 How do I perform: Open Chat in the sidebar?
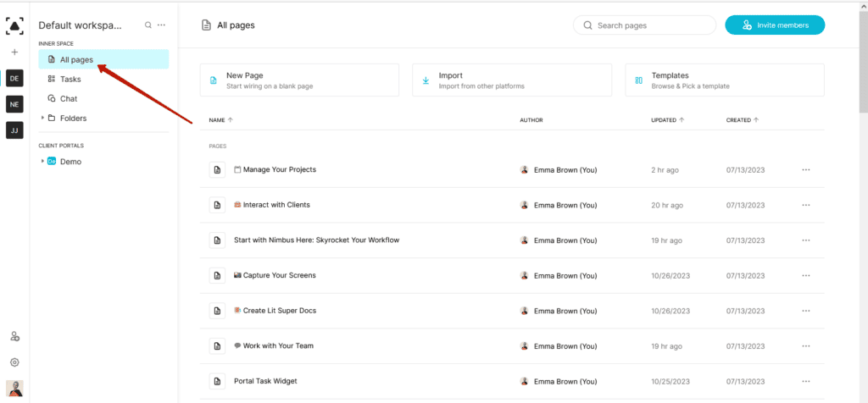click(69, 98)
